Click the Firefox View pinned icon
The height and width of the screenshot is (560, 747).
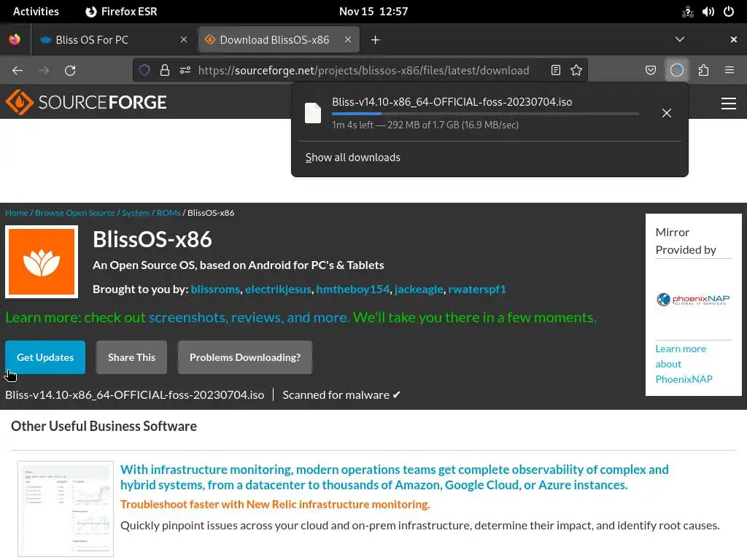[x=15, y=39]
